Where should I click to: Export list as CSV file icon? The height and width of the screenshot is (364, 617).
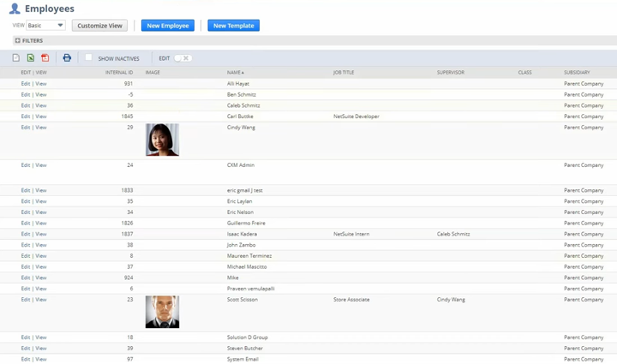click(15, 57)
